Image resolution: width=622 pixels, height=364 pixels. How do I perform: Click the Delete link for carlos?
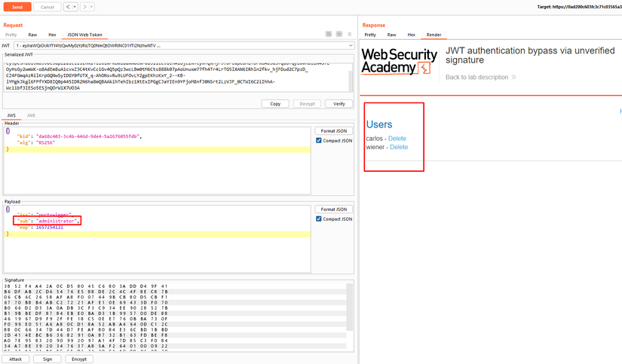(x=397, y=139)
